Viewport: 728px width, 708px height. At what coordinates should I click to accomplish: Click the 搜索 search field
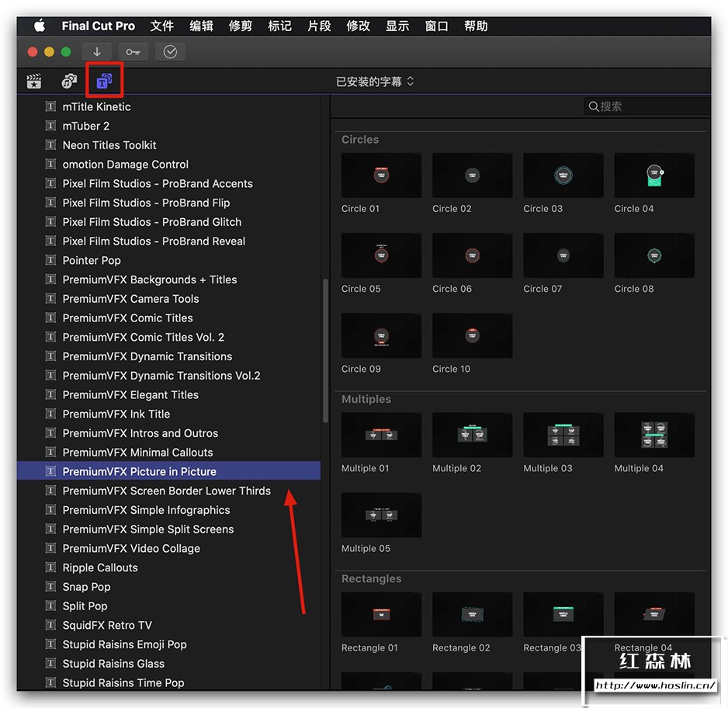pos(647,106)
